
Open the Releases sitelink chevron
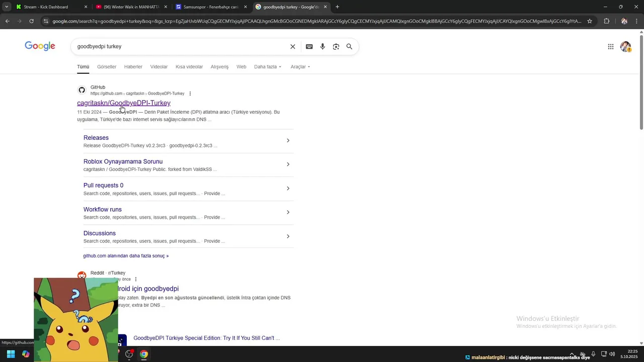pos(288,141)
